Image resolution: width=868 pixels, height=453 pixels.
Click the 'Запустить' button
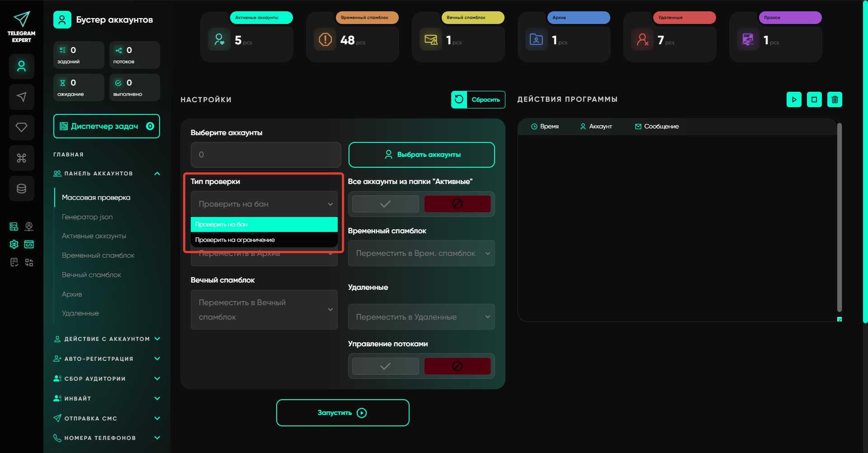(342, 413)
